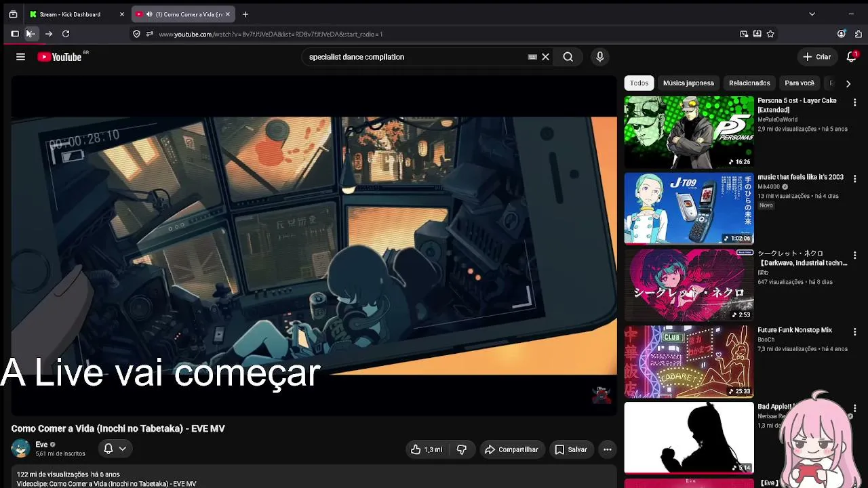Like the video with 1,3 mi likes
The height and width of the screenshot is (488, 868).
(x=427, y=449)
